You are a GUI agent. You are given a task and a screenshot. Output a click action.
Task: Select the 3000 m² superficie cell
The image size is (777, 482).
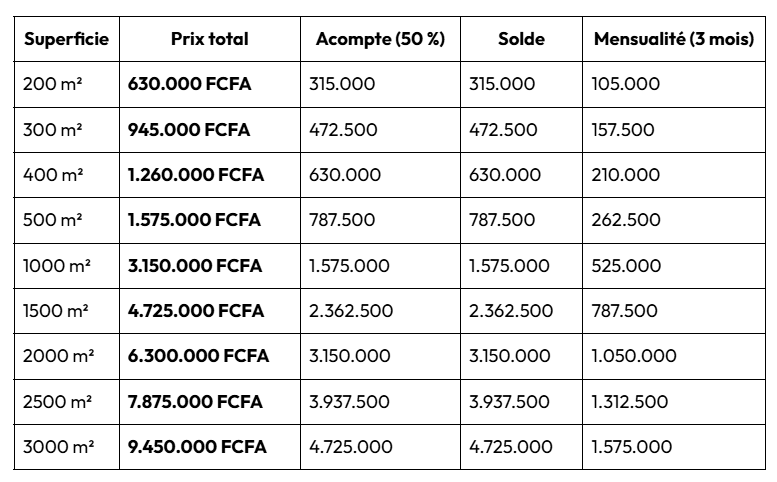(x=66, y=447)
